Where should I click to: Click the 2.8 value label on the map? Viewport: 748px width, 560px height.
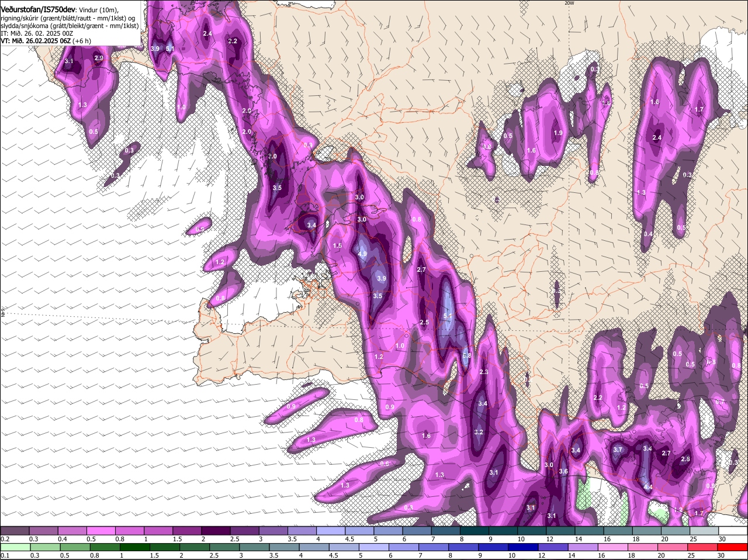coord(685,459)
